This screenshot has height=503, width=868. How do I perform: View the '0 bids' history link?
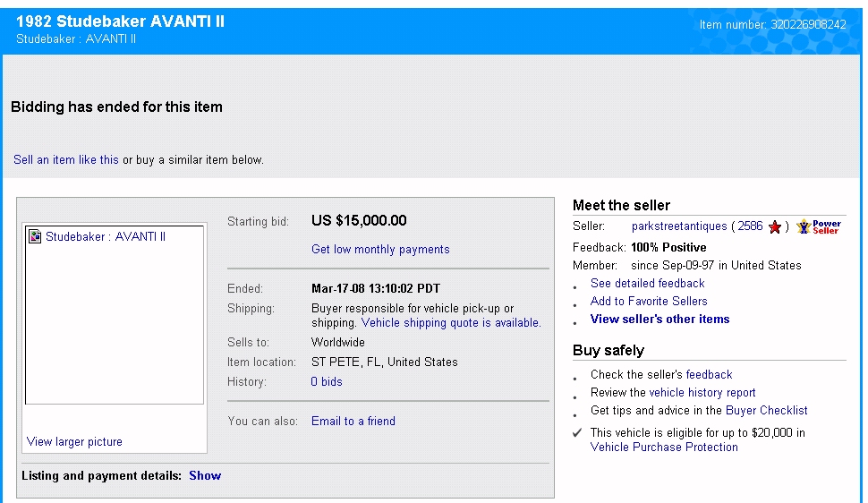click(x=327, y=382)
